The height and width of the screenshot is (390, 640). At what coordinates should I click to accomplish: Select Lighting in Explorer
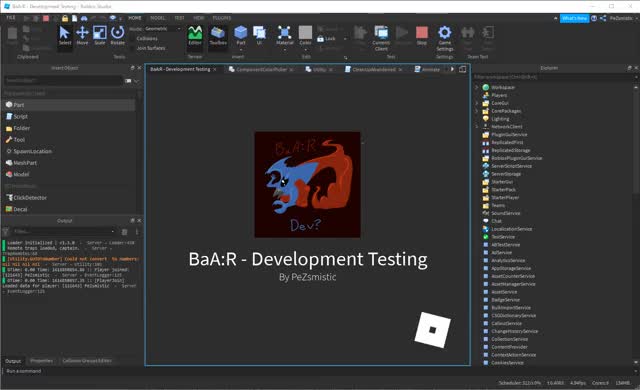coord(500,119)
